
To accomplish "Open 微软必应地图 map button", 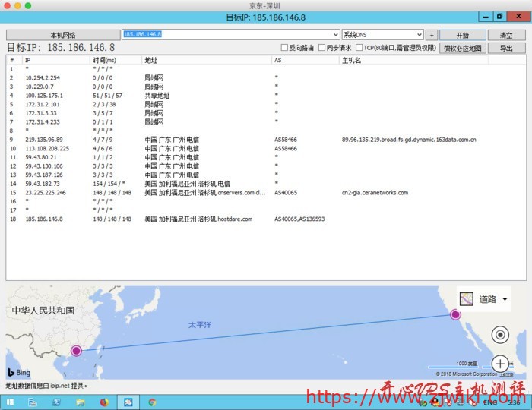I will coord(462,48).
